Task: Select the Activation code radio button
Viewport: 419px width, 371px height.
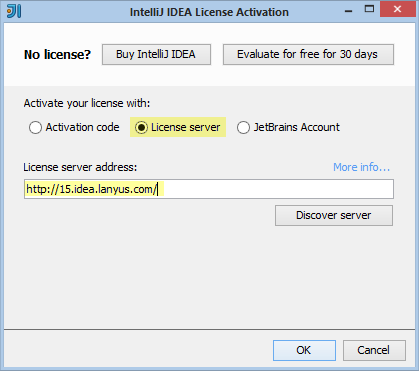Action: (74, 127)
